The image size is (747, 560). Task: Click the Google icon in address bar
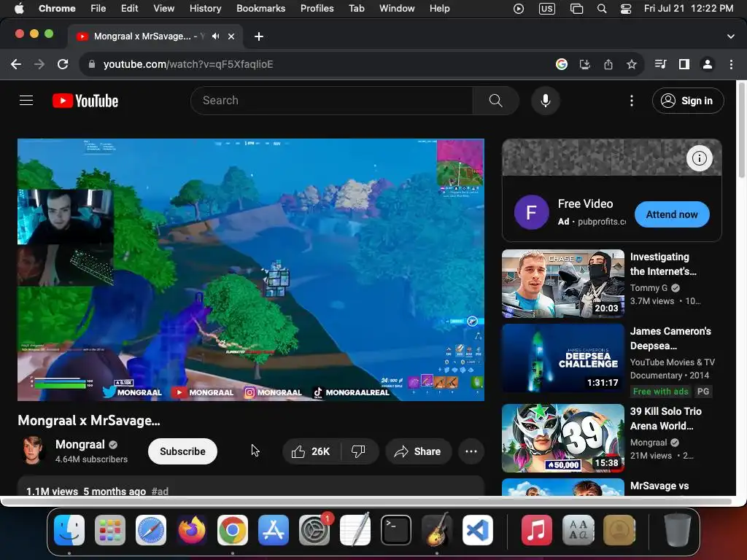click(562, 64)
